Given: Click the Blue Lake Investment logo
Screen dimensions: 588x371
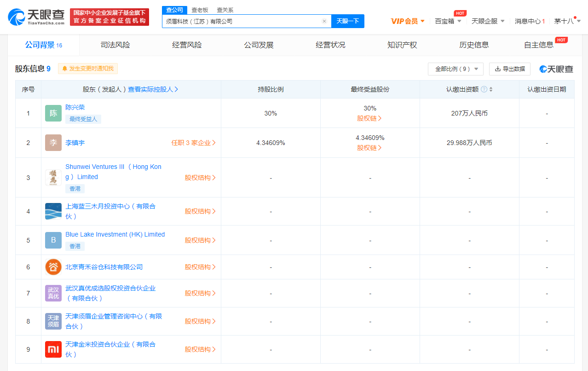Looking at the screenshot, I should click(53, 240).
